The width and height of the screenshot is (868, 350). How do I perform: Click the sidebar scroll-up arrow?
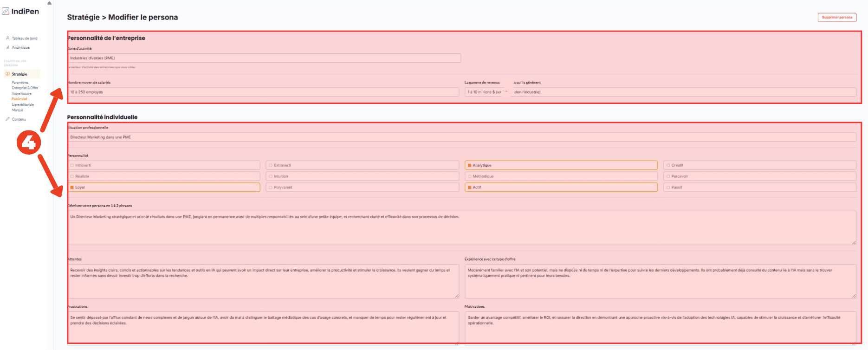pos(49,3)
